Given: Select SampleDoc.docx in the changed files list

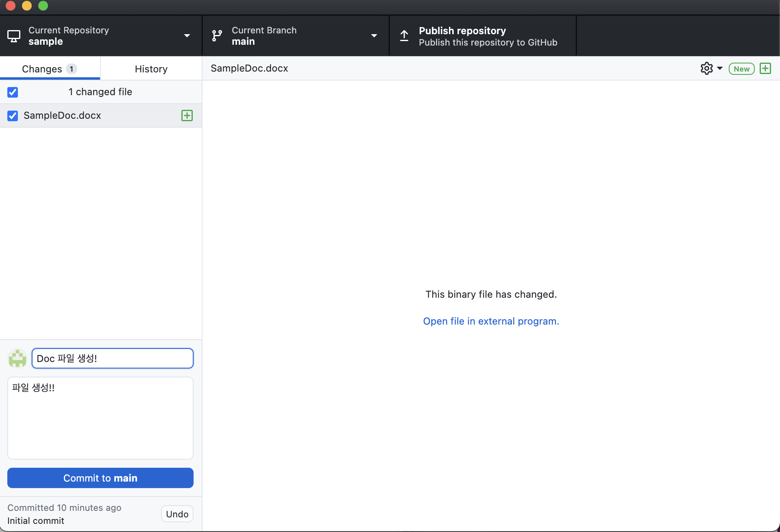Looking at the screenshot, I should [x=101, y=116].
